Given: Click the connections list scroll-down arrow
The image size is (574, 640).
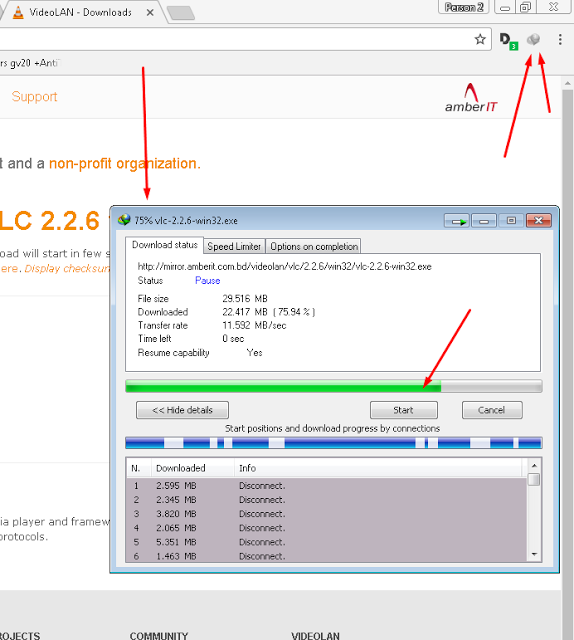Looking at the screenshot, I should pyautogui.click(x=534, y=554).
